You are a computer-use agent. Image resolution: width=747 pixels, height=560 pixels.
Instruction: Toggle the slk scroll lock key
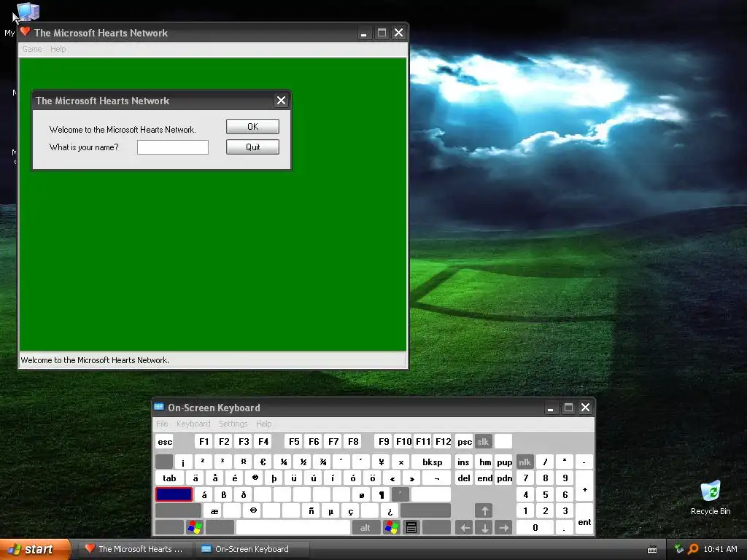[x=483, y=441]
